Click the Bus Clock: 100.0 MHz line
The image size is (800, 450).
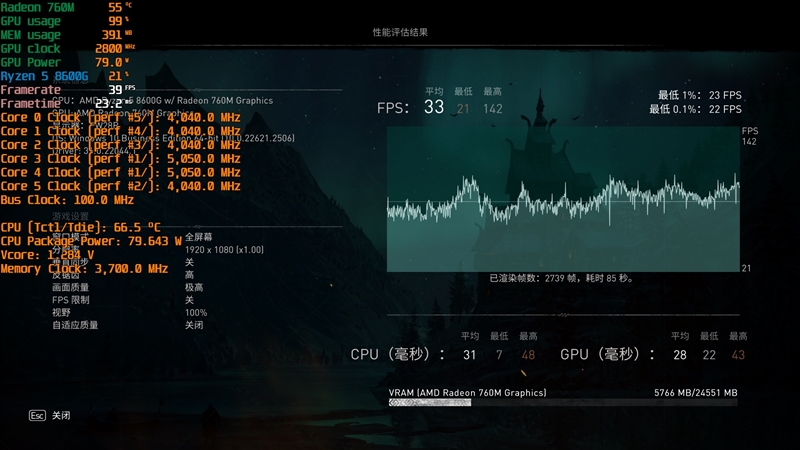pyautogui.click(x=67, y=200)
